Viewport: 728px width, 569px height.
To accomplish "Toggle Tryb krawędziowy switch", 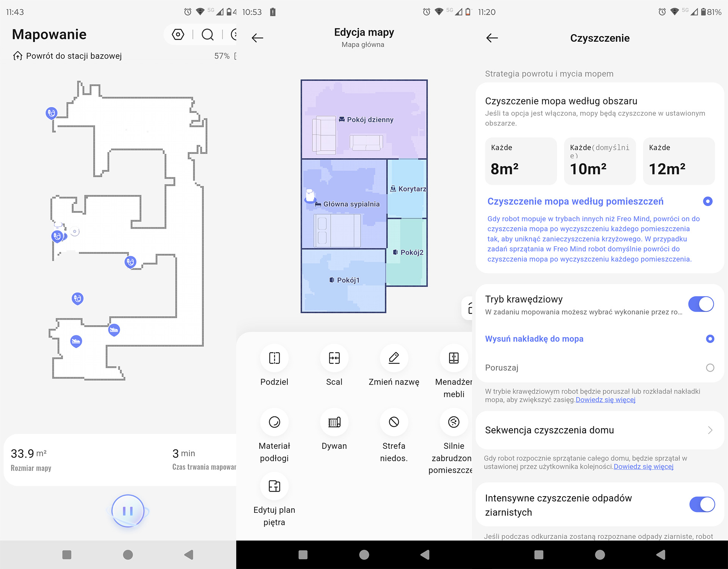I will coord(701,304).
